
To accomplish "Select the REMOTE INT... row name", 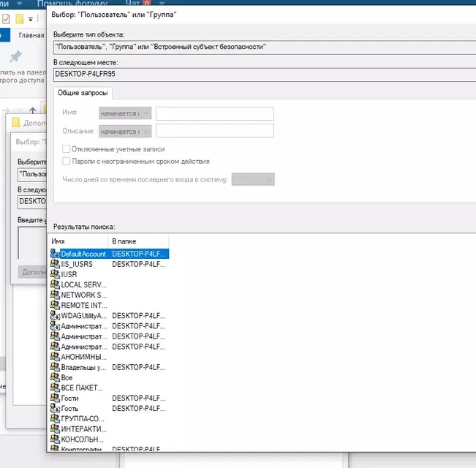I will pyautogui.click(x=84, y=306).
